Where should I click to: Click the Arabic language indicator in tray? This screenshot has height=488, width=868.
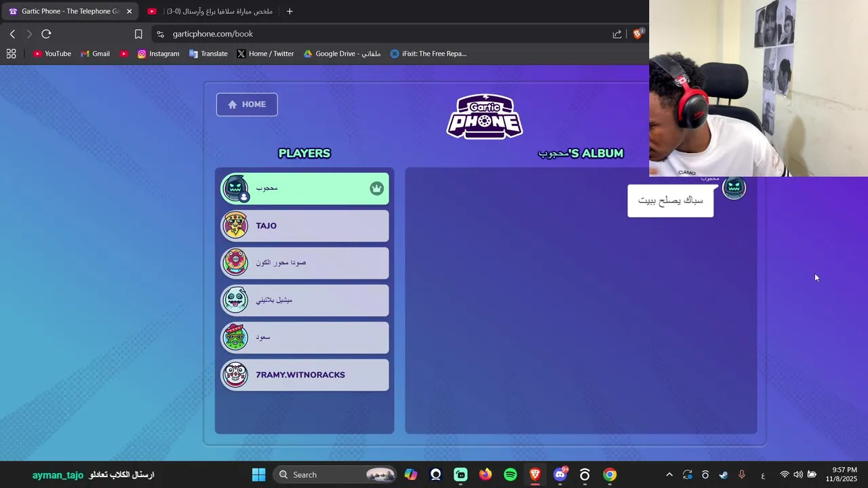(763, 475)
